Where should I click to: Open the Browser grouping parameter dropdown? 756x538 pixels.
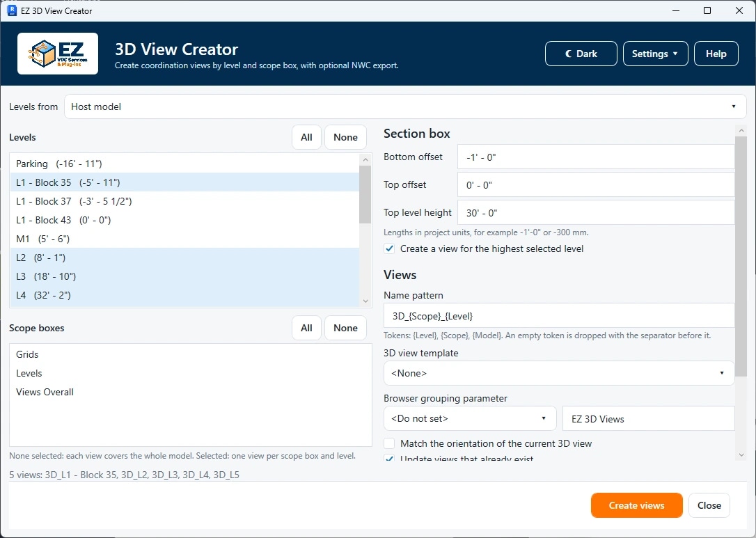pyautogui.click(x=470, y=418)
